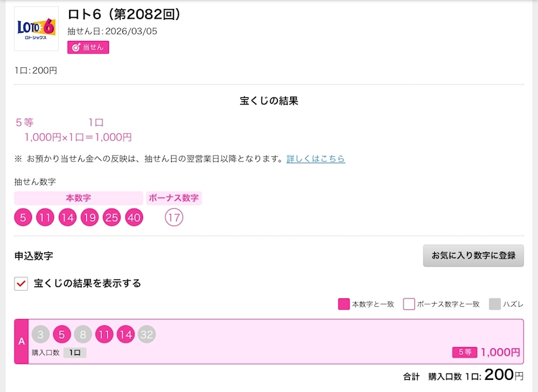Click the ボーナス数字 header tab
This screenshot has height=392, width=538.
[174, 198]
